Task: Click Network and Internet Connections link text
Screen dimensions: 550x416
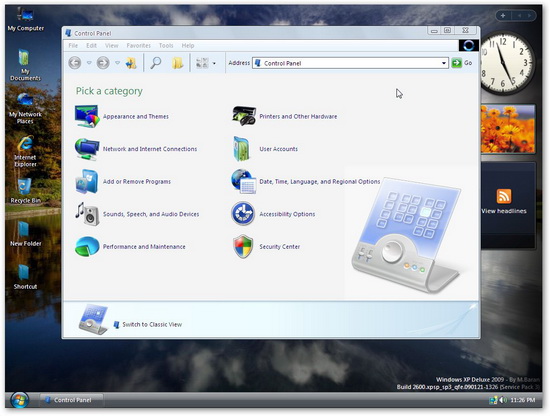Action: coord(150,149)
